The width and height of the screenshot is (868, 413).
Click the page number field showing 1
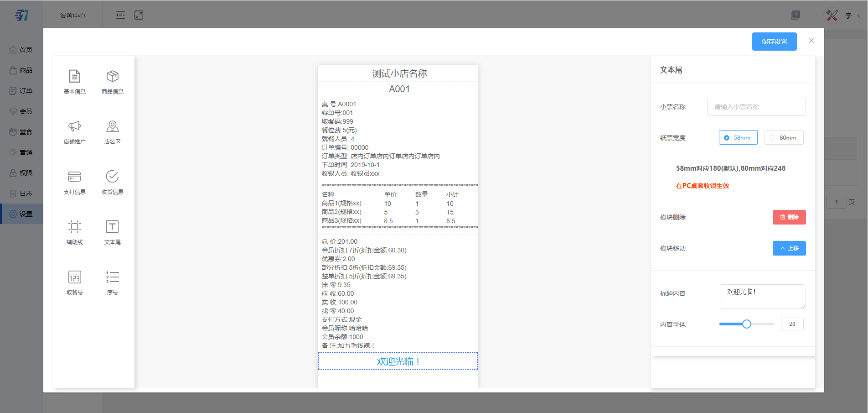click(x=837, y=202)
